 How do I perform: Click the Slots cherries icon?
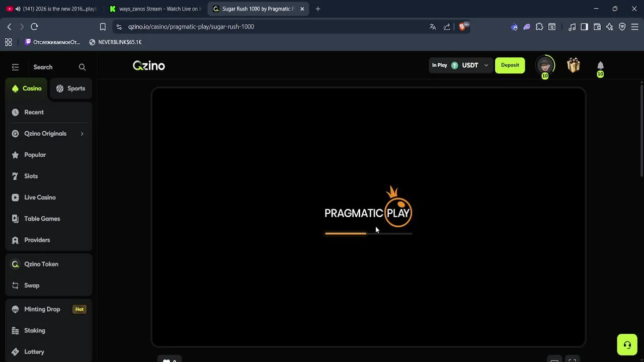coord(15,176)
